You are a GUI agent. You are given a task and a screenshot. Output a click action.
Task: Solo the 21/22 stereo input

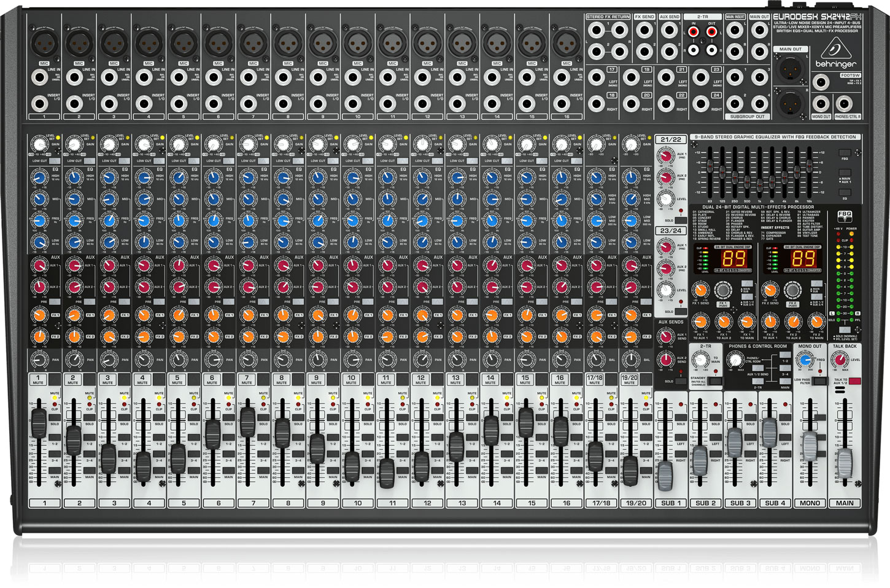[681, 220]
